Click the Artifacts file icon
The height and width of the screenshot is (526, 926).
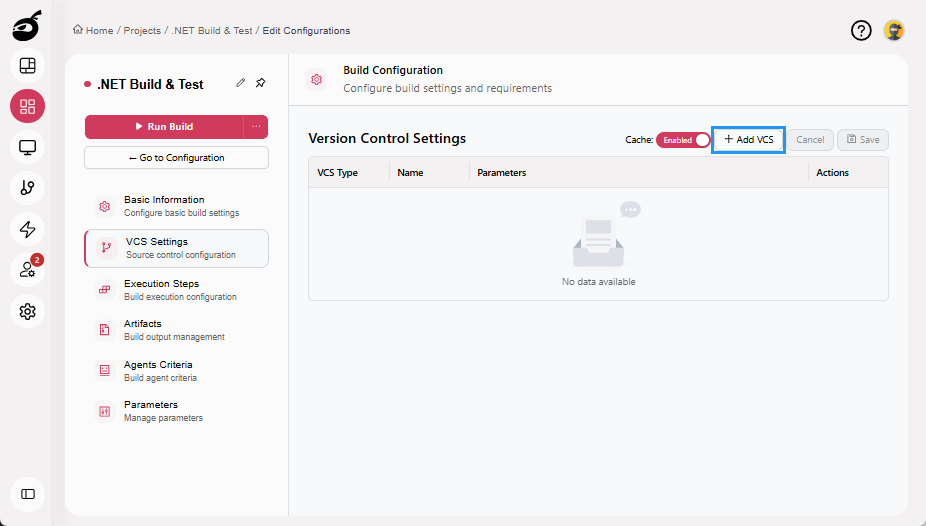point(105,330)
